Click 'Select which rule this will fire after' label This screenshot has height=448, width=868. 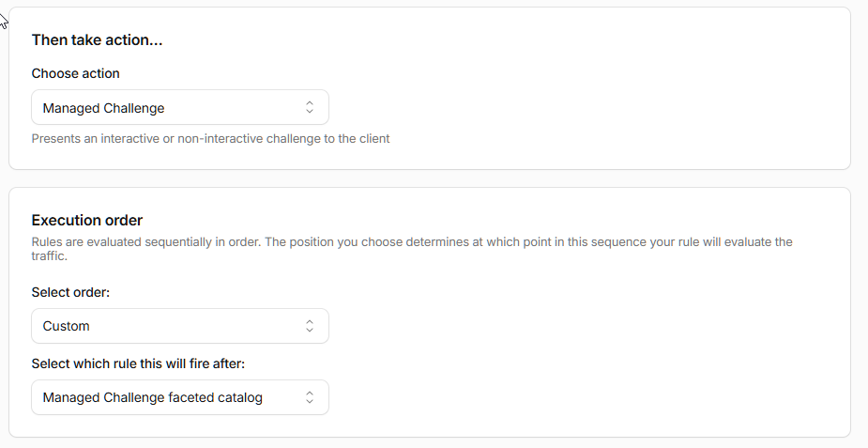coord(138,363)
